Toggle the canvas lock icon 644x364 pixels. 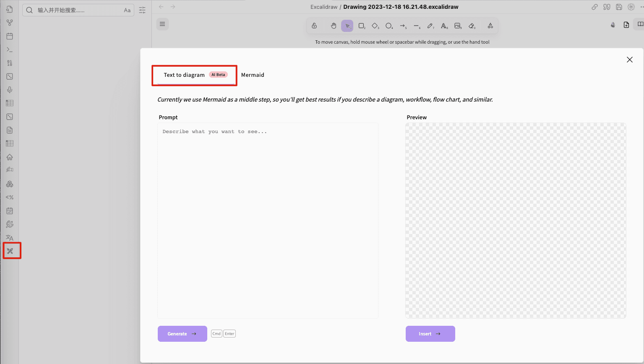[x=314, y=26]
